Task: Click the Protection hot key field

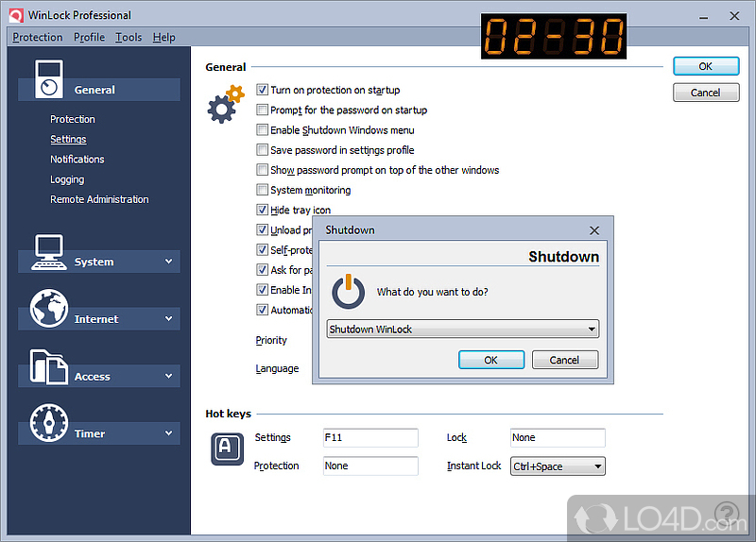Action: (370, 466)
